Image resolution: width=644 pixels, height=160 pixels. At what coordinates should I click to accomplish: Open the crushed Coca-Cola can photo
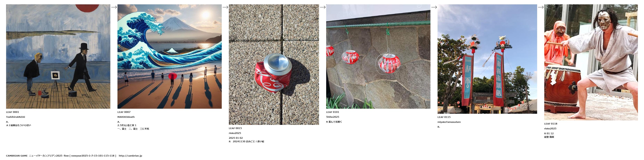point(274,64)
